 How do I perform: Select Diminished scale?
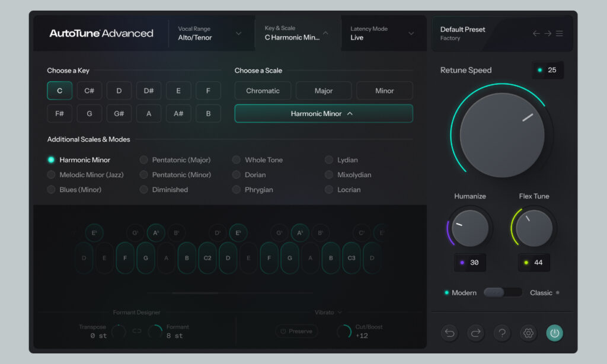[x=164, y=190]
